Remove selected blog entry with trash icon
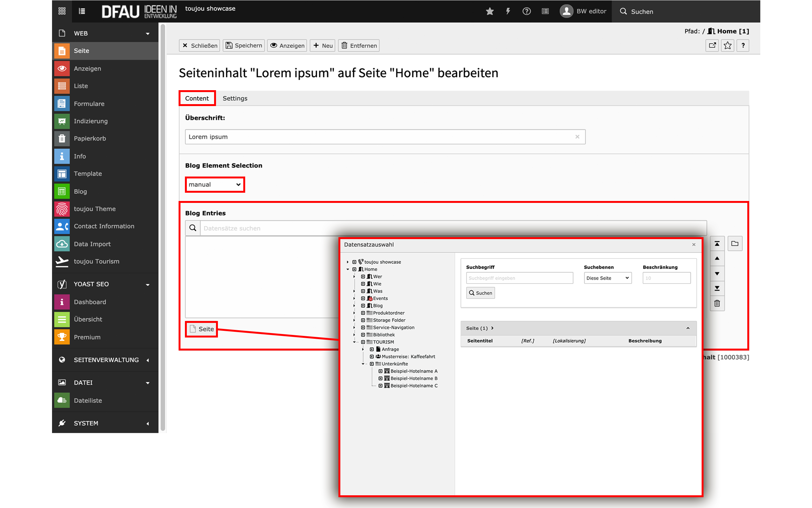This screenshot has width=812, height=508. coord(717,304)
